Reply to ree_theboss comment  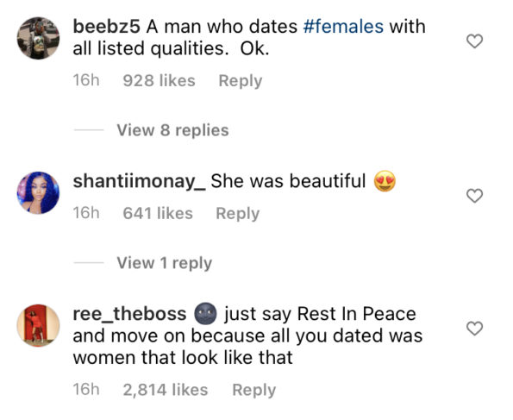pyautogui.click(x=253, y=390)
